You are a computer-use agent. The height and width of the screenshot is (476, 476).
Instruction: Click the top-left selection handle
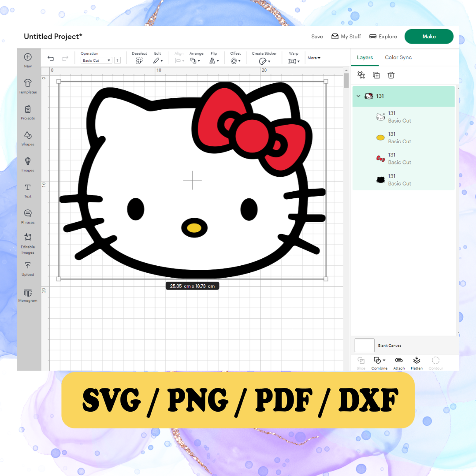pos(59,82)
